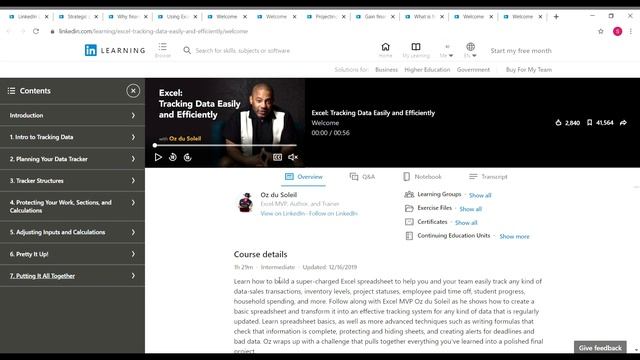Switch to the Transcript tab
The height and width of the screenshot is (360, 640).
tap(488, 177)
